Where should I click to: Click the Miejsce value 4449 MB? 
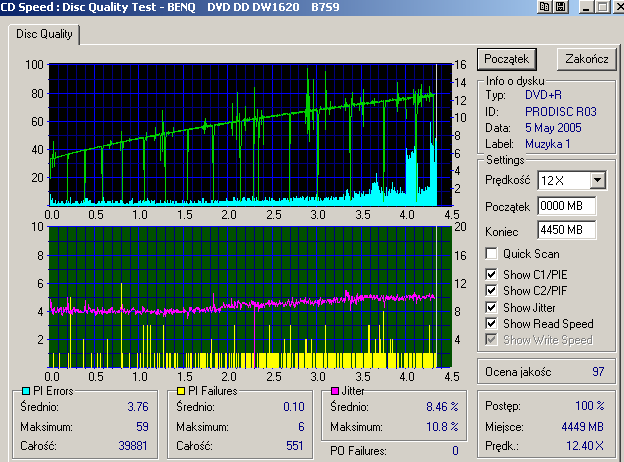(583, 427)
